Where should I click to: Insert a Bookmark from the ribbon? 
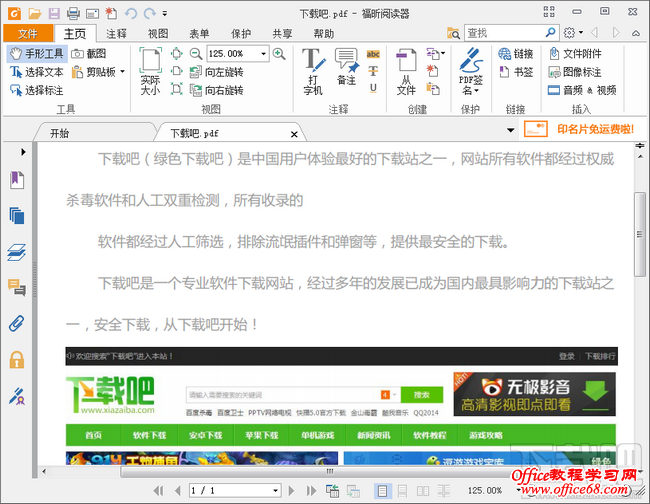click(515, 72)
